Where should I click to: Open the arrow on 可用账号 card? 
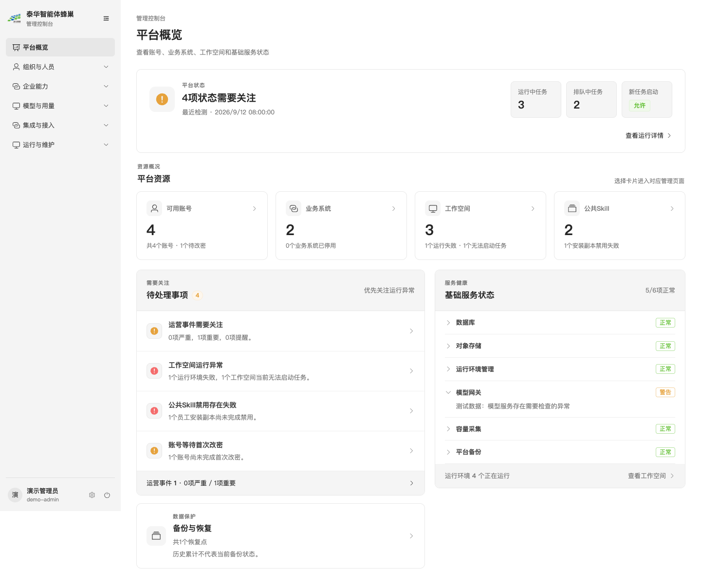(x=254, y=208)
